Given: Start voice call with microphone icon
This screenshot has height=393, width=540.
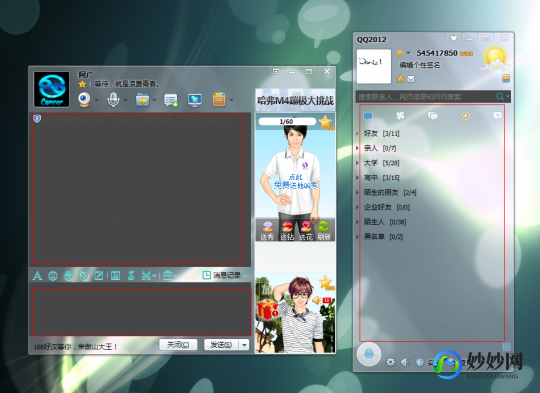Looking at the screenshot, I should 113,100.
